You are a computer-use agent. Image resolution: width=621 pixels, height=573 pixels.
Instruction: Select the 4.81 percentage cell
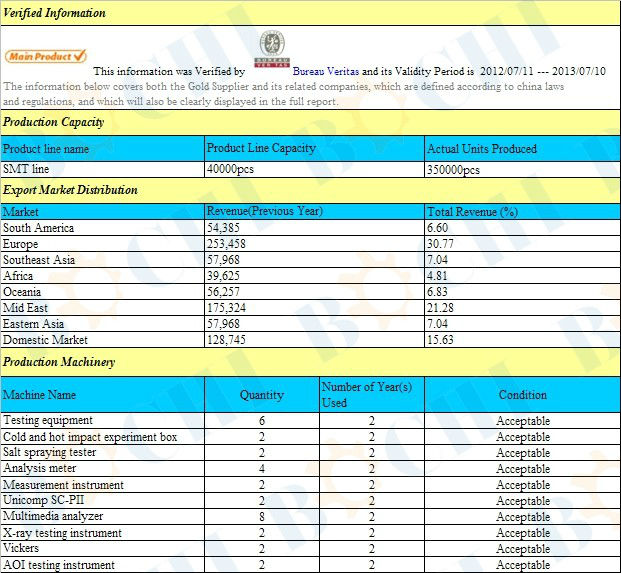click(522, 276)
